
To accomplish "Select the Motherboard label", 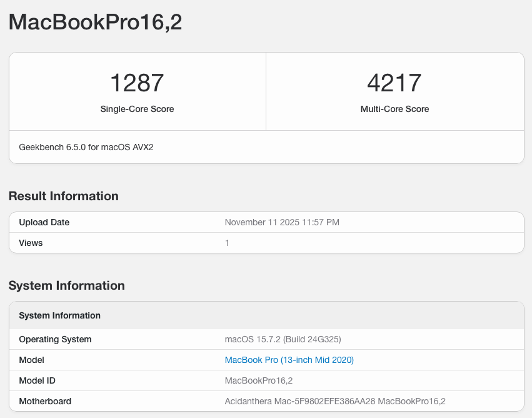I will click(45, 401).
